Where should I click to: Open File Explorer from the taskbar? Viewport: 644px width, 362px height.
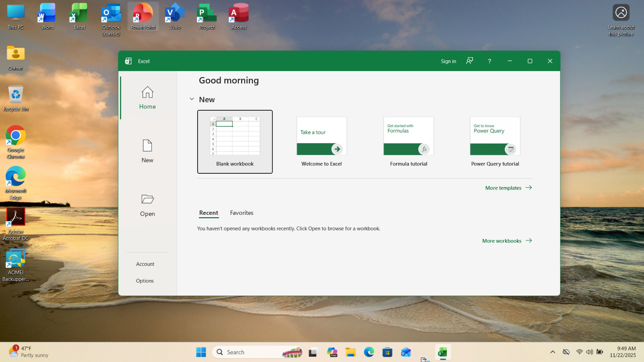click(x=351, y=352)
